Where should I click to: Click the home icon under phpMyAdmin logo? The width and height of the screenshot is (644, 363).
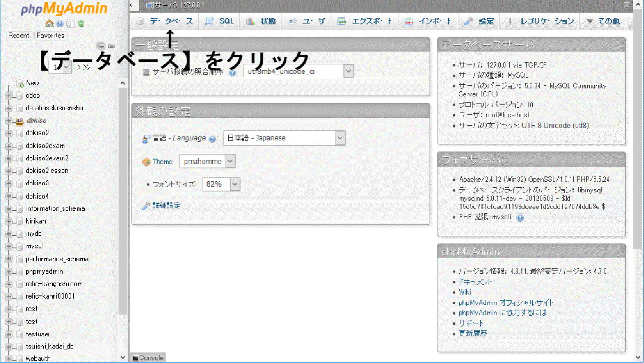pos(49,24)
